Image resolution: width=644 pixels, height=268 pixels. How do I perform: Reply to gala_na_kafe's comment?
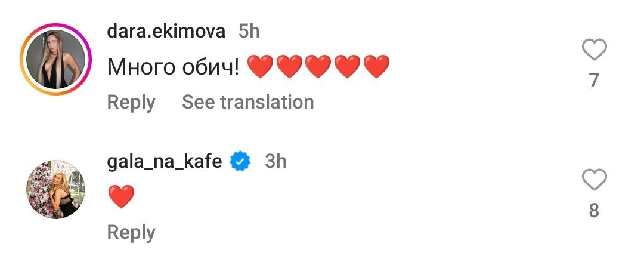[x=131, y=232]
